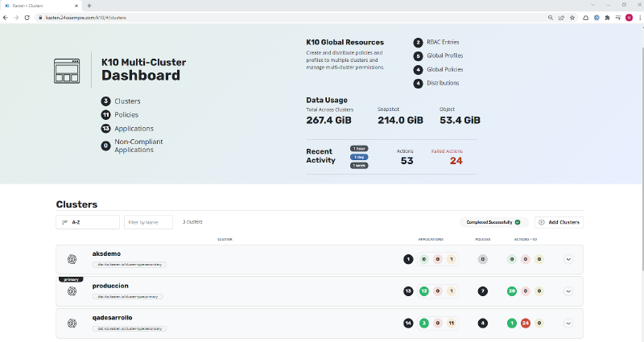This screenshot has height=342, width=644.
Task: Click the qadesarrollo cluster fingerprint icon
Action: [x=72, y=323]
